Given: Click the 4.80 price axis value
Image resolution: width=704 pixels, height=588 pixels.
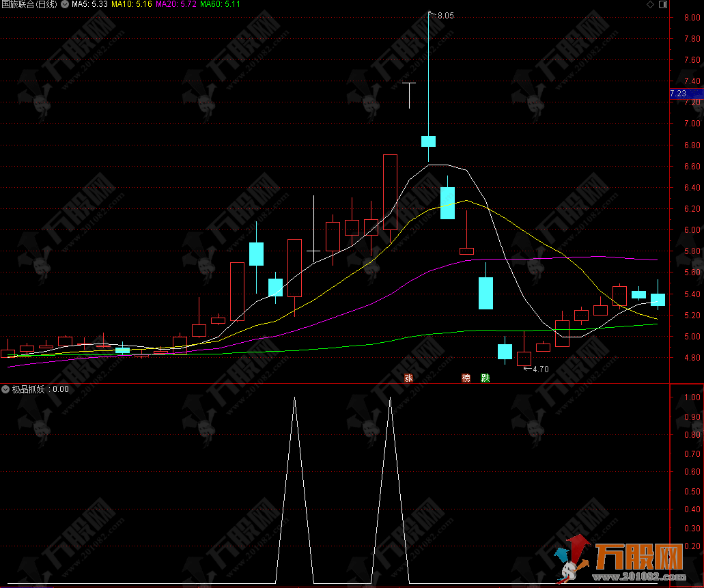Looking at the screenshot, I should (692, 358).
